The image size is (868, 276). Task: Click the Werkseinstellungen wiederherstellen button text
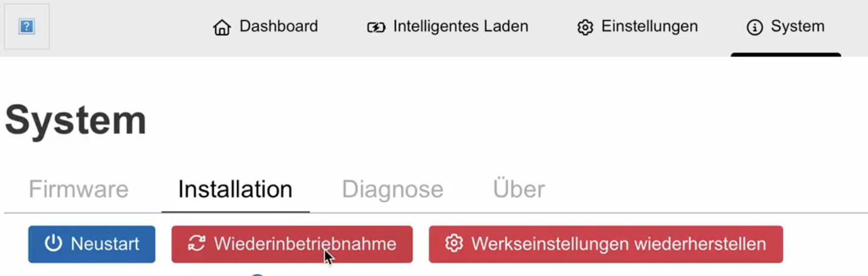[x=619, y=244]
